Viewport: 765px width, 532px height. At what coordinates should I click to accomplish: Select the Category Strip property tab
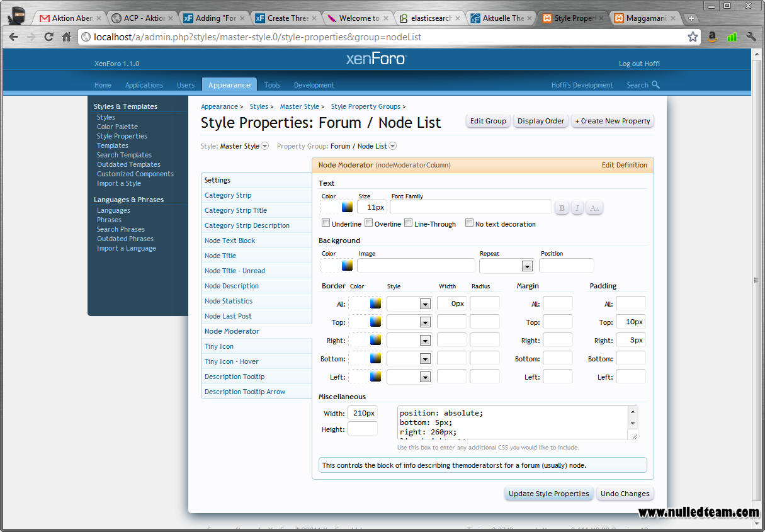point(257,195)
